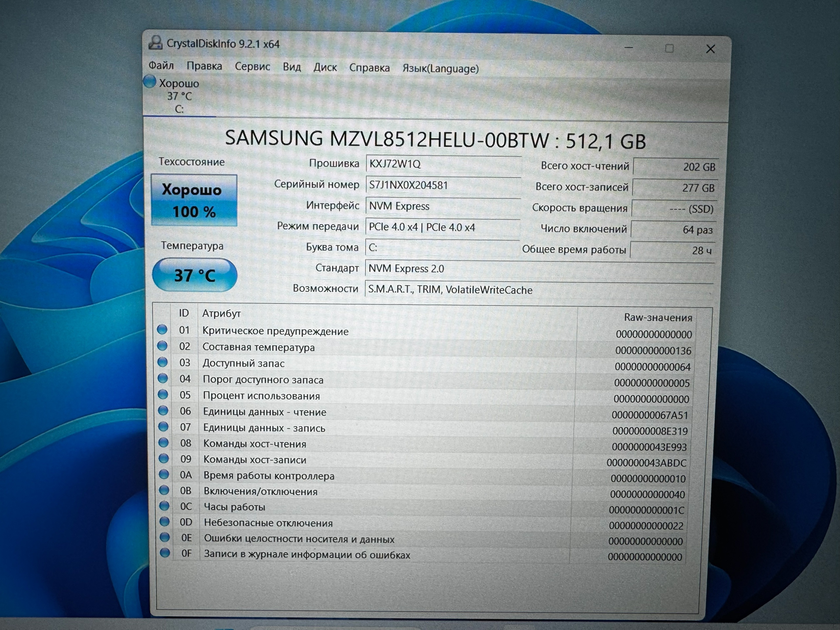The image size is (840, 630).
Task: Click the Хорошо 100 % health status button
Action: click(194, 200)
